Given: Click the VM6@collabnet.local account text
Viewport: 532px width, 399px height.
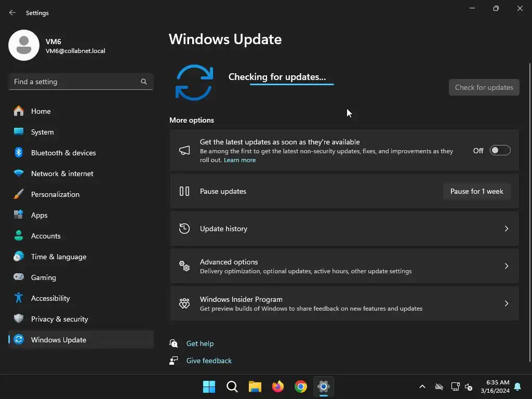Looking at the screenshot, I should click(75, 51).
